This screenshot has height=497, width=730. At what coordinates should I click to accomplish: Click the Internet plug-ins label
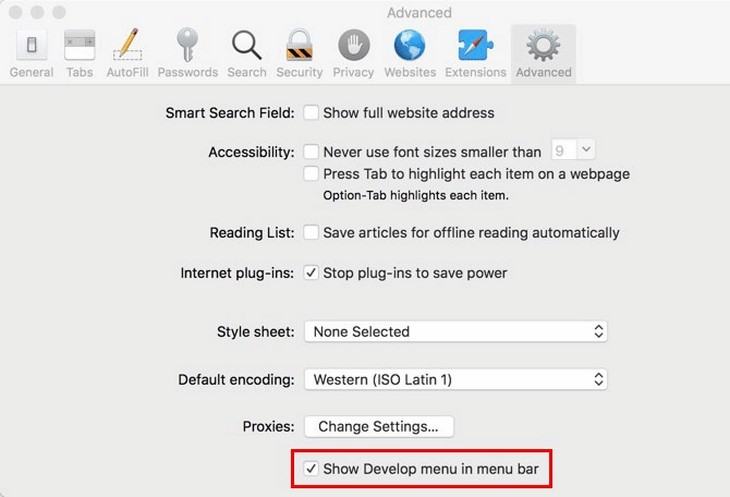(x=237, y=273)
